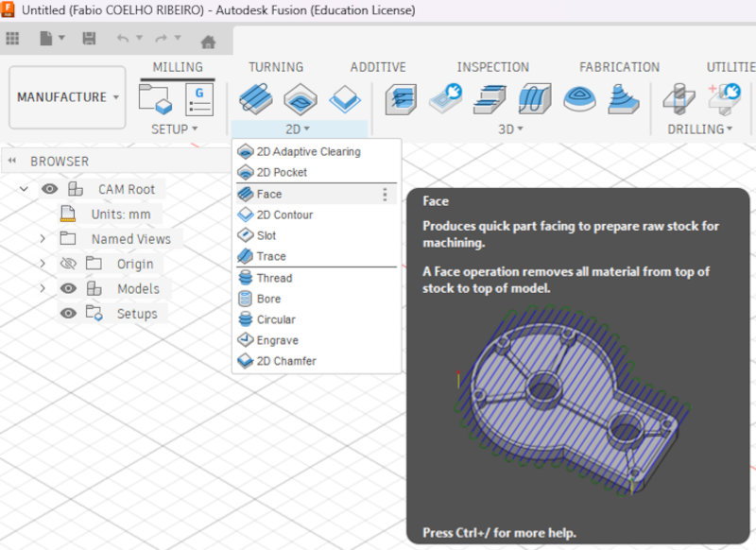Toggle Setups visibility eye
756x550 pixels.
click(x=68, y=314)
